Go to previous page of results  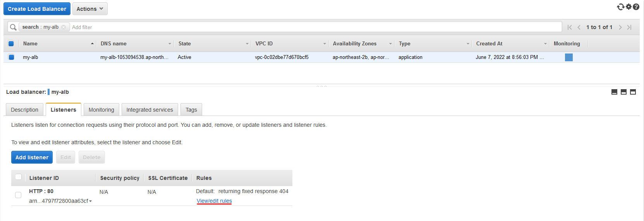coord(579,27)
